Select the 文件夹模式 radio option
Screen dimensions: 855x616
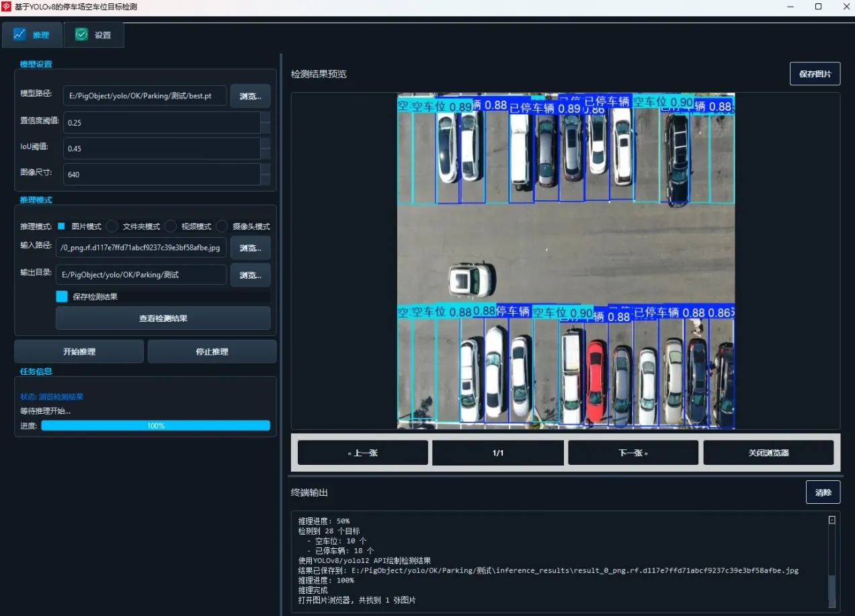tap(134, 226)
